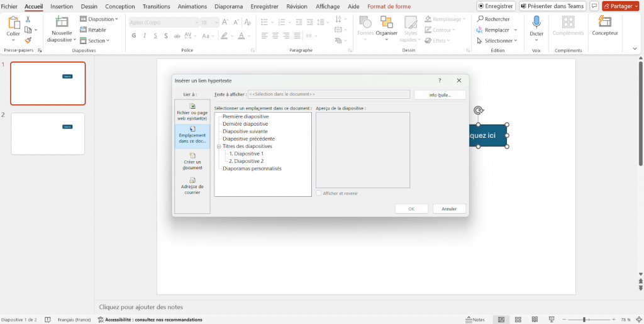
Task: Click the Info-bulle button
Action: (440, 95)
